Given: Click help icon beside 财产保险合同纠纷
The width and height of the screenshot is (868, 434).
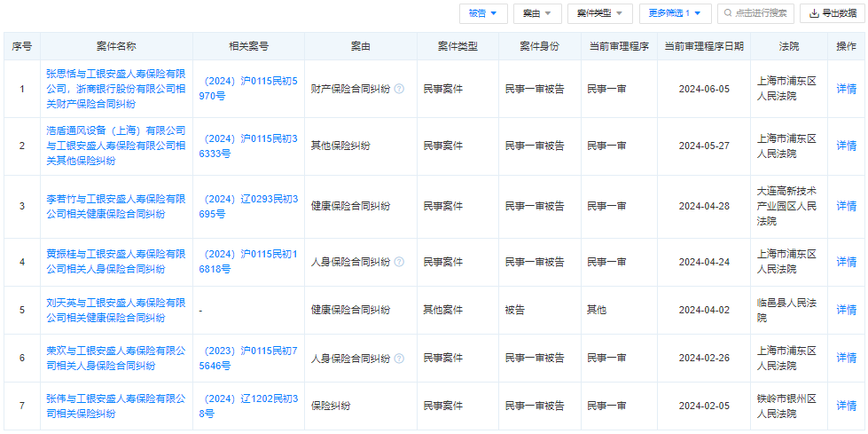Looking at the screenshot, I should tap(399, 89).
